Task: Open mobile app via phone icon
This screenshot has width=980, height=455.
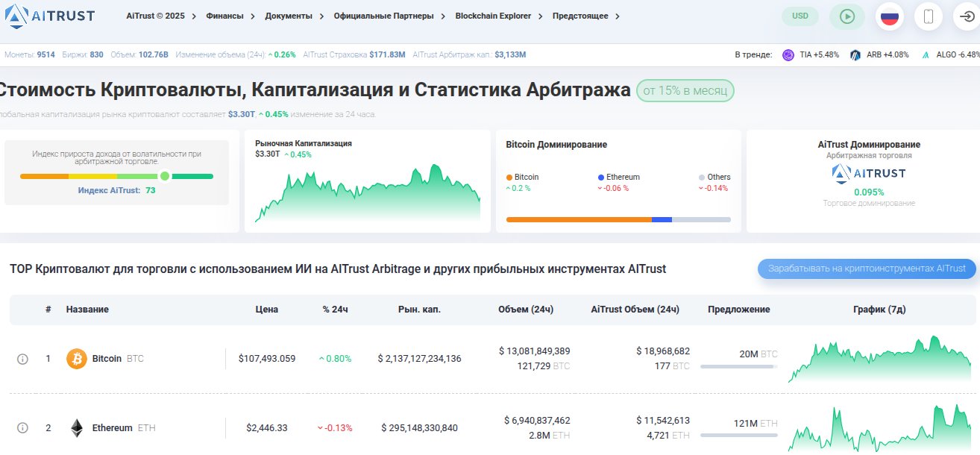Action: click(x=929, y=16)
